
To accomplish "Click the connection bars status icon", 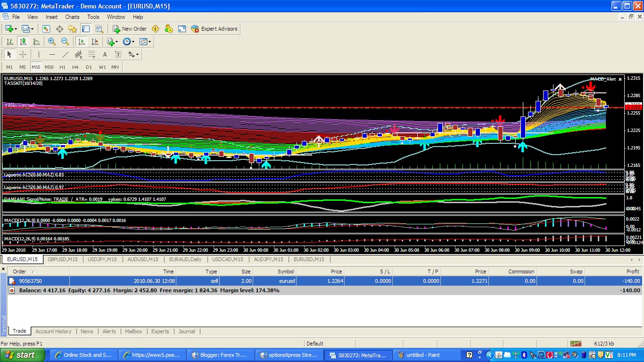I will click(x=576, y=344).
